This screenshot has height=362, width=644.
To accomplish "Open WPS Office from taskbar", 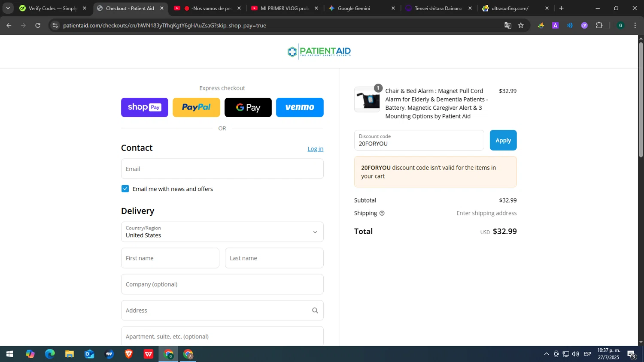I will coord(149,354).
